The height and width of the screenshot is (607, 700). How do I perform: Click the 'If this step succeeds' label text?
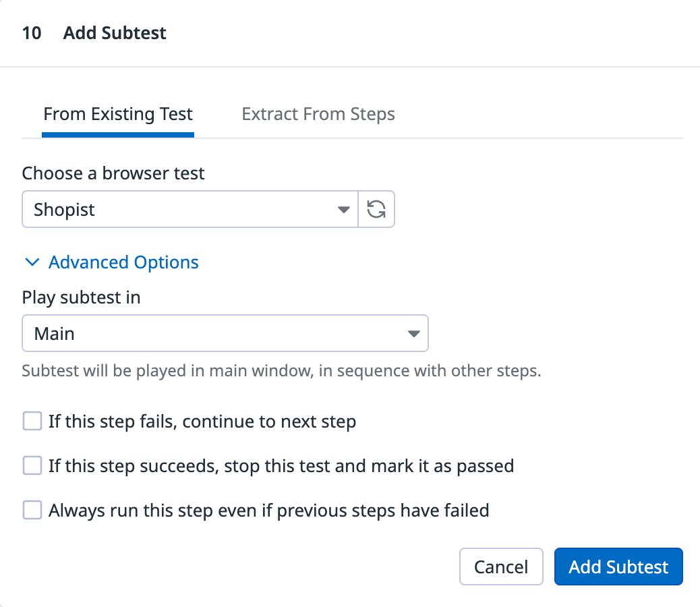(x=281, y=465)
